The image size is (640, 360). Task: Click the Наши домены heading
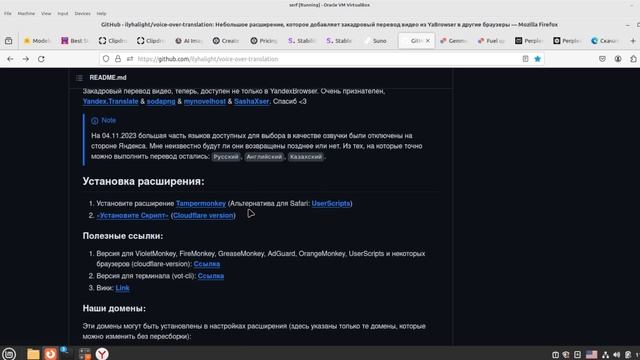coord(114,309)
